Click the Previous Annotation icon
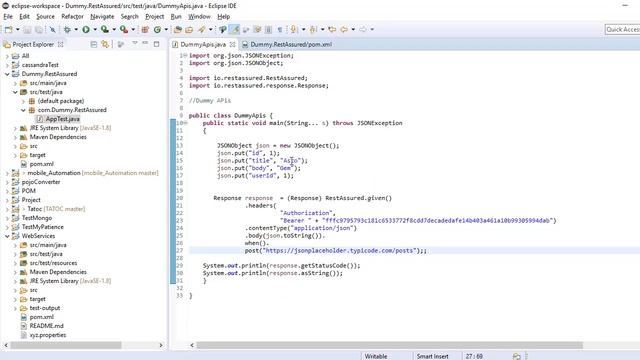The width and height of the screenshot is (640, 360). 313,29
